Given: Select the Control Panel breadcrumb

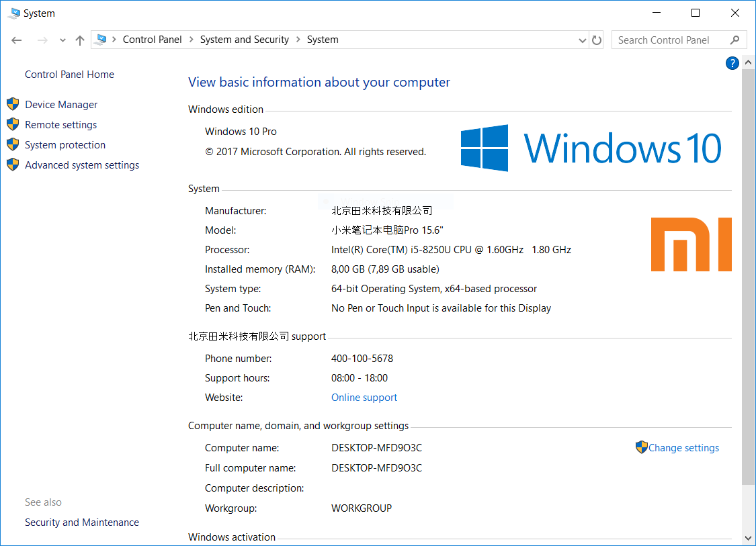Looking at the screenshot, I should point(153,40).
